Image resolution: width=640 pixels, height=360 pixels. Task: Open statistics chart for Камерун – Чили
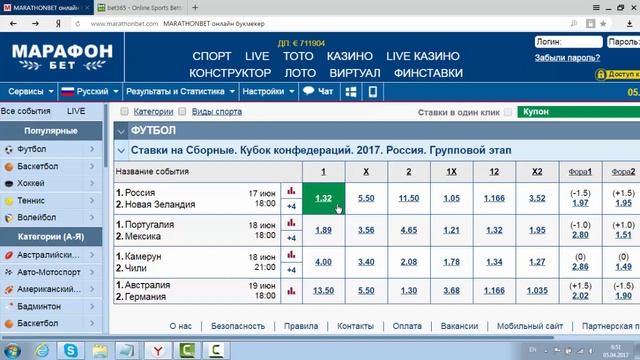pos(291,254)
